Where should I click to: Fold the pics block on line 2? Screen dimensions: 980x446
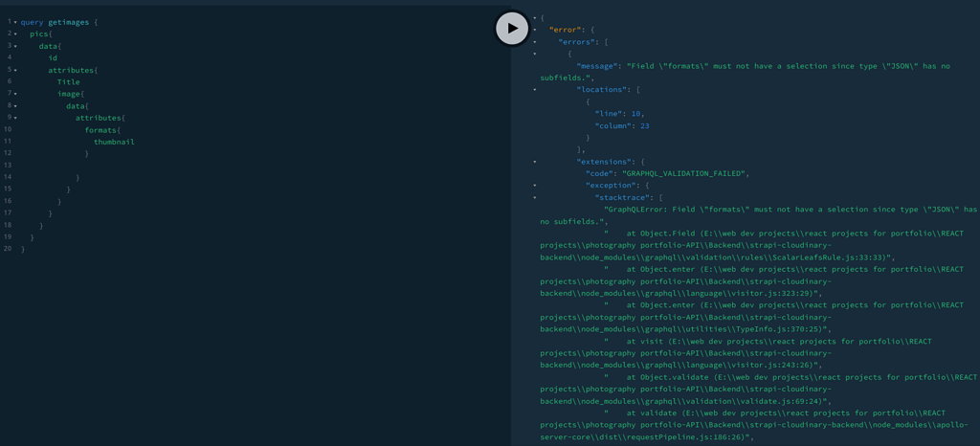(15, 33)
